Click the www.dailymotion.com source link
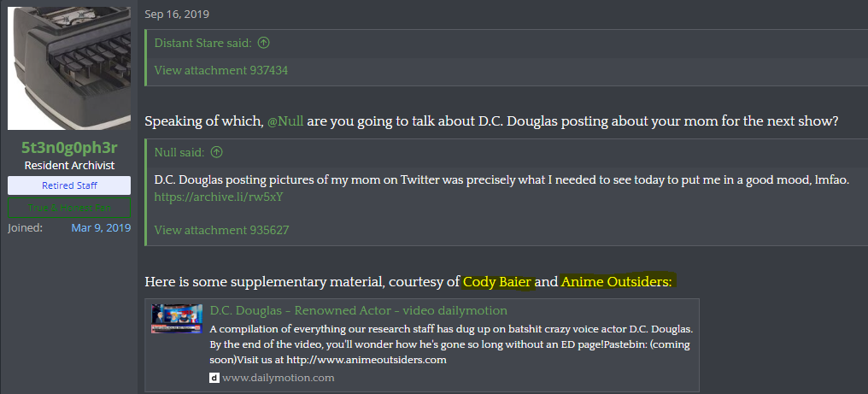Image resolution: width=868 pixels, height=394 pixels. coord(278,378)
